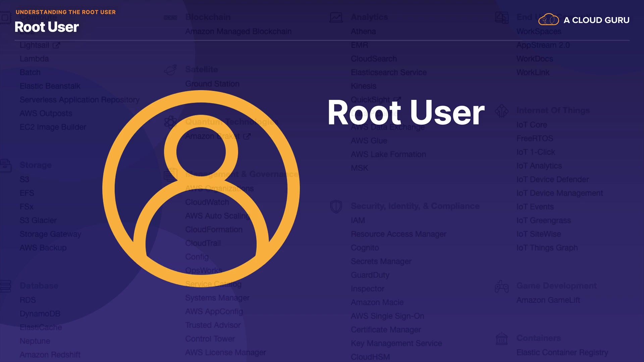The height and width of the screenshot is (362, 644).
Task: Open the CloudSearch service link
Action: coord(374,59)
